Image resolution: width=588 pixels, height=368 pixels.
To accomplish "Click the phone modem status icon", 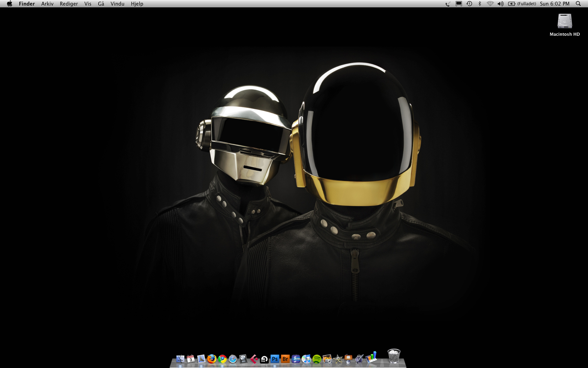I will 448,4.
